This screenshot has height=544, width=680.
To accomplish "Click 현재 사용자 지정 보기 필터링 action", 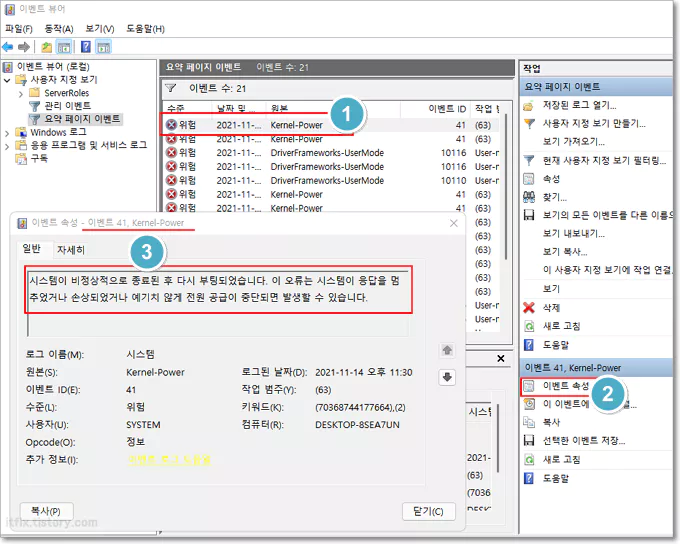I will pyautogui.click(x=604, y=161).
